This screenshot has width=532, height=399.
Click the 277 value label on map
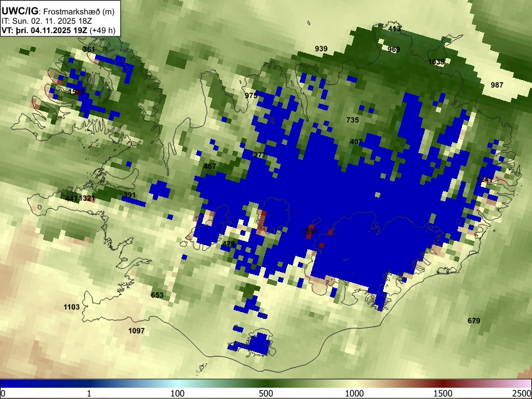(x=260, y=155)
